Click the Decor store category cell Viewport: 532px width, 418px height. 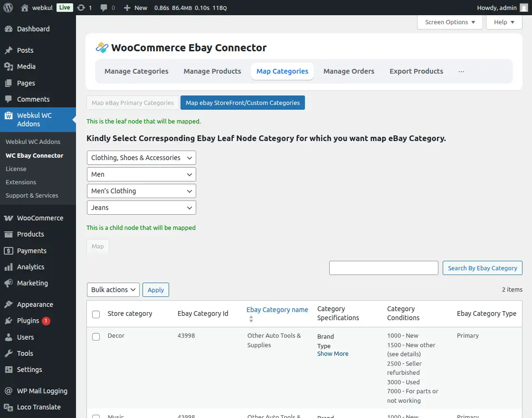coord(116,335)
